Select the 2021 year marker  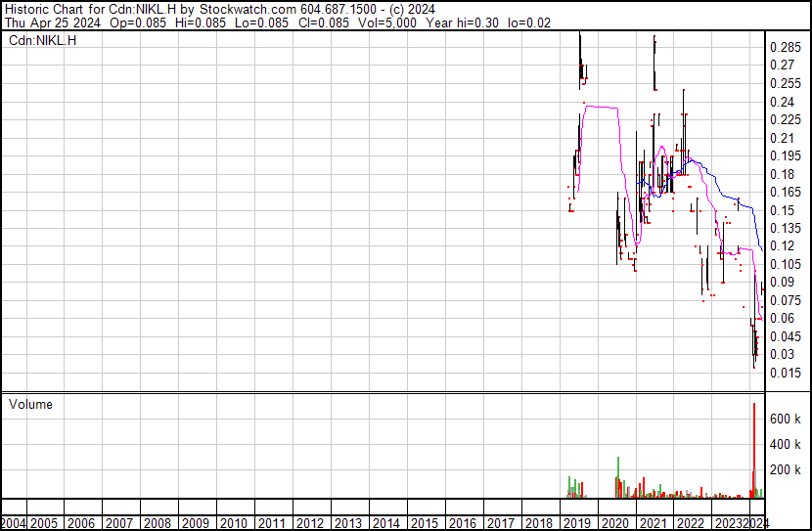point(654,522)
